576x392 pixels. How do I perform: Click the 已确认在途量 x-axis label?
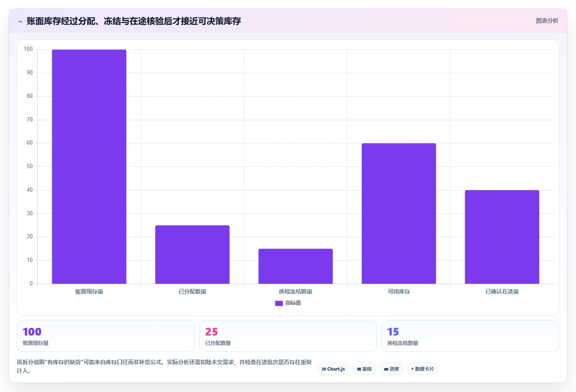pyautogui.click(x=502, y=291)
